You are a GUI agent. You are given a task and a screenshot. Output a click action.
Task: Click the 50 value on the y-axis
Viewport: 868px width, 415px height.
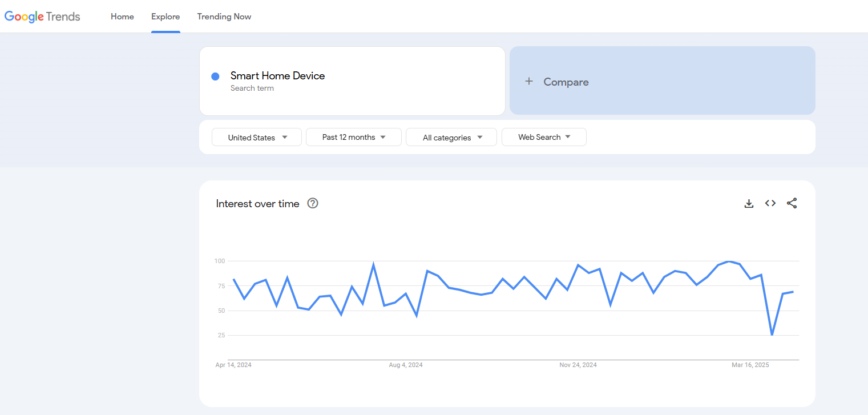[221, 311]
